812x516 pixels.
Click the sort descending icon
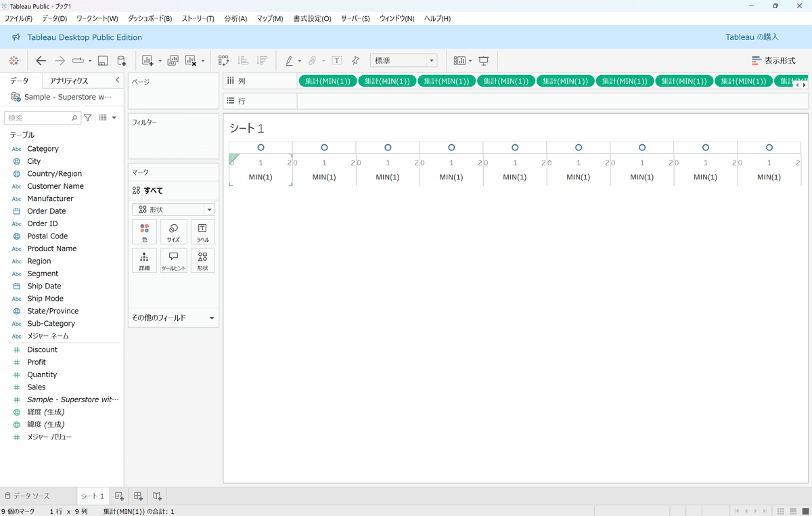coord(262,61)
